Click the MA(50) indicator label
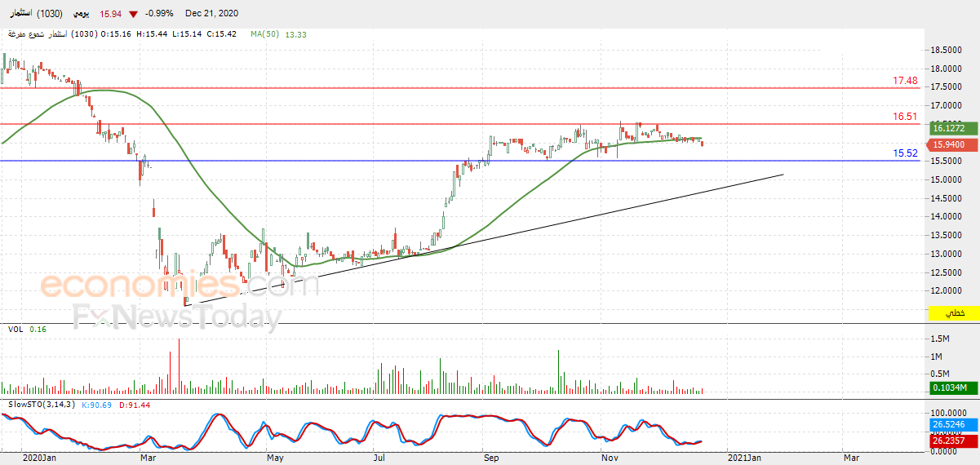The height and width of the screenshot is (465, 980). [x=266, y=34]
